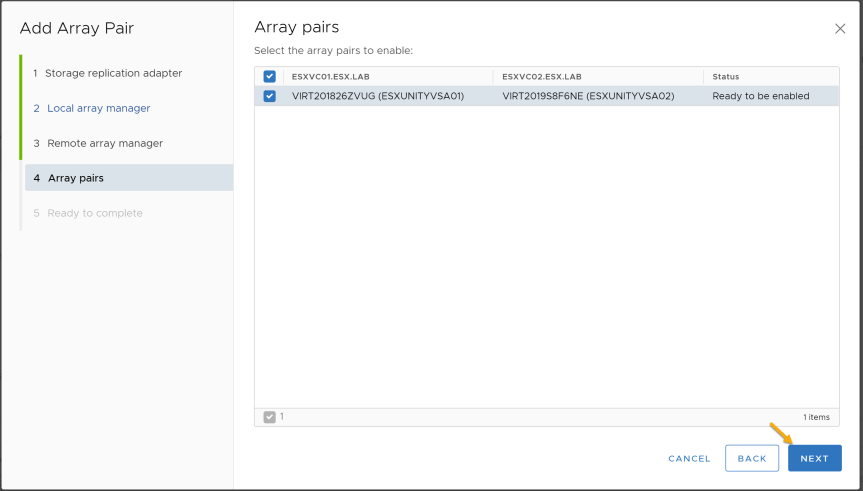
Task: Click the Ready to be enabled status
Action: click(x=761, y=96)
